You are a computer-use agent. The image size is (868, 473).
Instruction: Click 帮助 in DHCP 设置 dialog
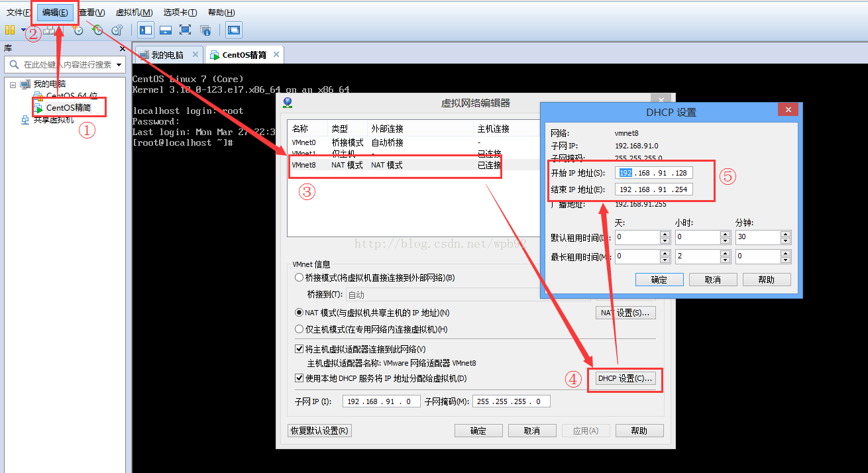click(767, 280)
